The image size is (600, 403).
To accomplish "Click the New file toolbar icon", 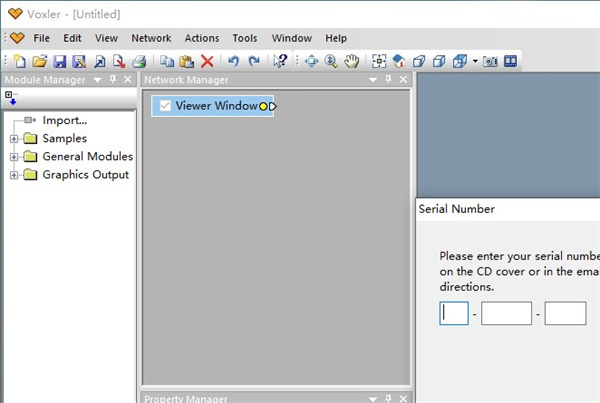I will [21, 61].
